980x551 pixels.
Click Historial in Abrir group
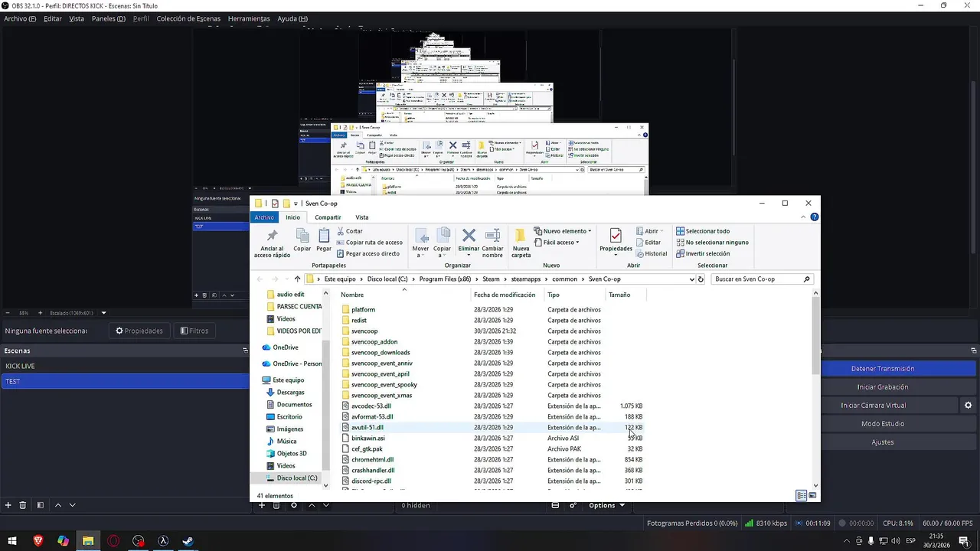[x=652, y=253]
